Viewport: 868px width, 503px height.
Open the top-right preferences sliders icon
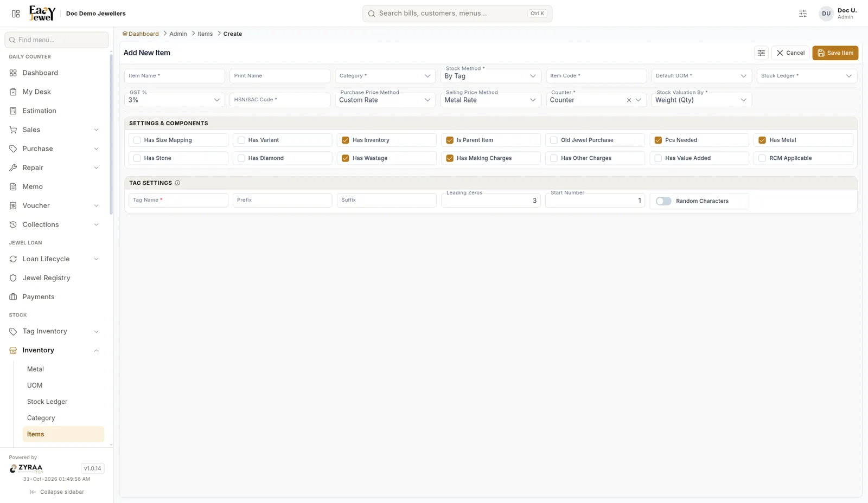803,14
